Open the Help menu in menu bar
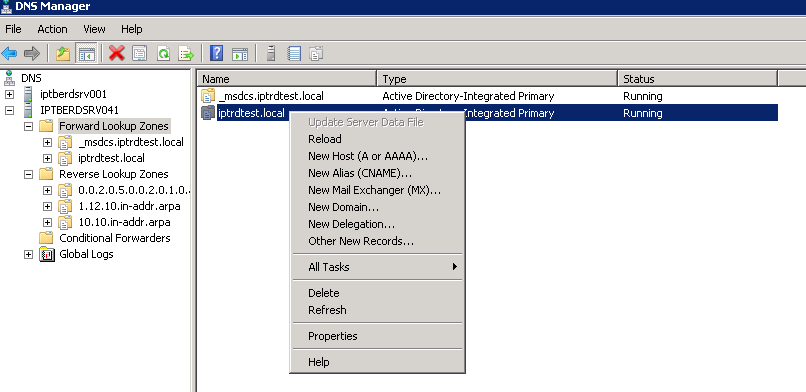806x392 pixels. coord(132,29)
